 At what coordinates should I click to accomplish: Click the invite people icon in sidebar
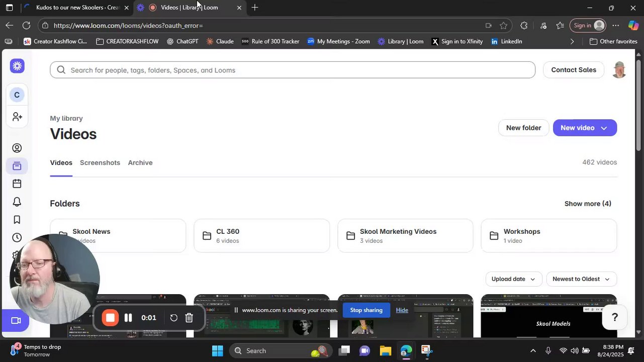17,117
